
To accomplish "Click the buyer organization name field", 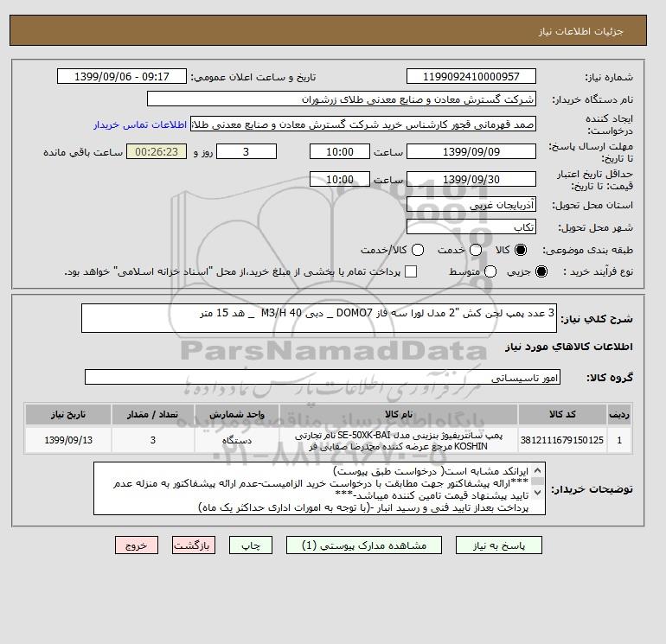I will (x=342, y=99).
